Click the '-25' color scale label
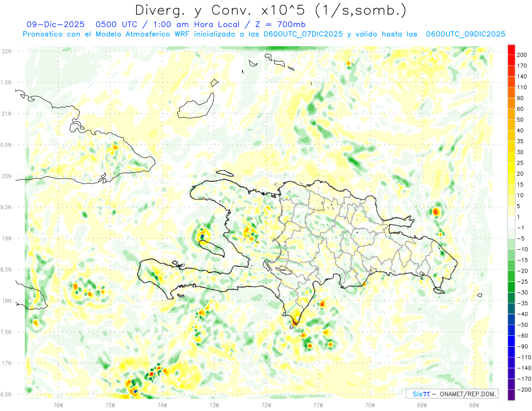 pyautogui.click(x=524, y=282)
